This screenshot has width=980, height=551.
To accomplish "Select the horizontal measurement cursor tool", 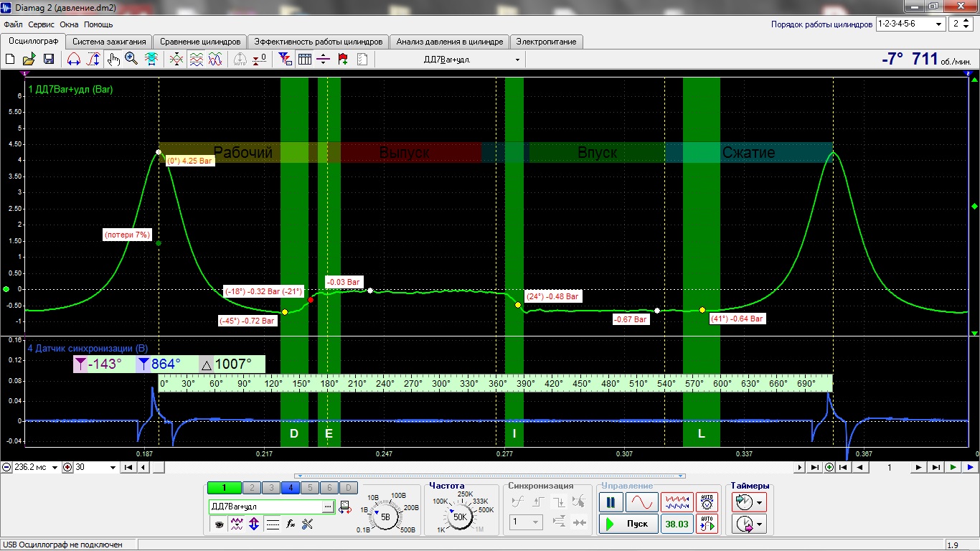I will point(73,60).
